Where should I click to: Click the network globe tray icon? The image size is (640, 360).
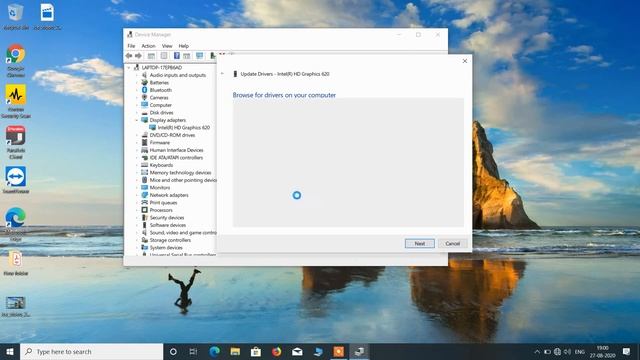pos(557,351)
